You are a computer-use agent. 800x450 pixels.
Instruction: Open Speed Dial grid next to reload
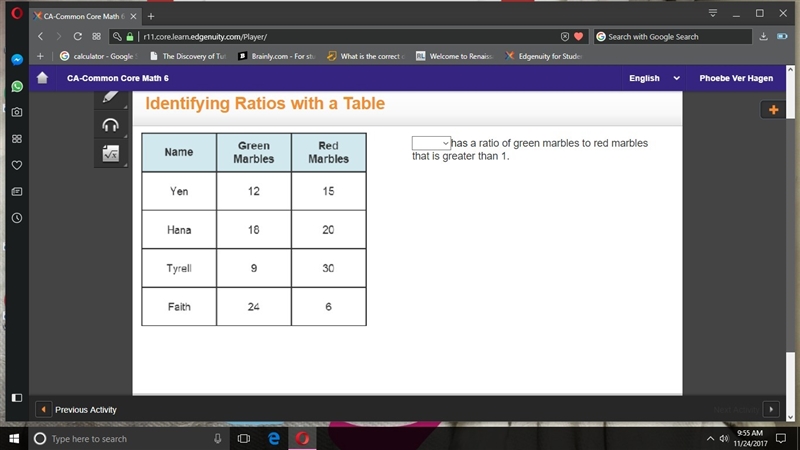tap(96, 37)
